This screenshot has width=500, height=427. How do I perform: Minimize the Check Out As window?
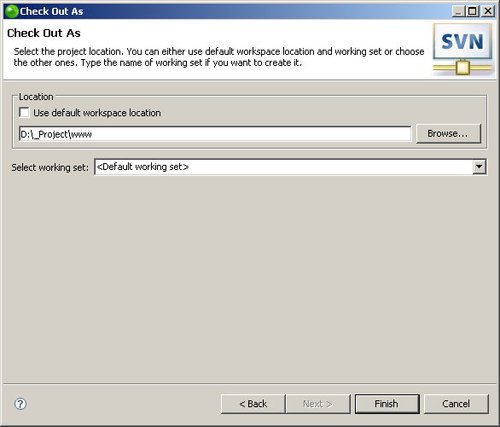pyautogui.click(x=458, y=11)
